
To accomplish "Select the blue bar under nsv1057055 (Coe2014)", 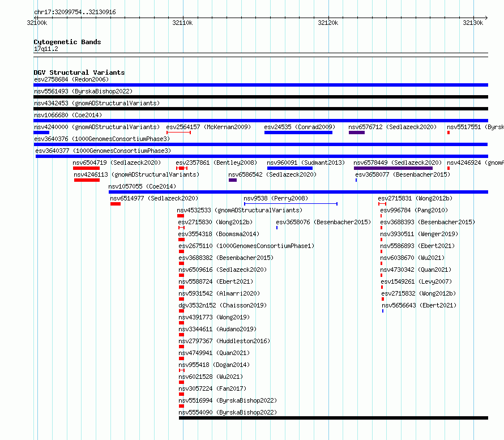I will click(x=298, y=192).
